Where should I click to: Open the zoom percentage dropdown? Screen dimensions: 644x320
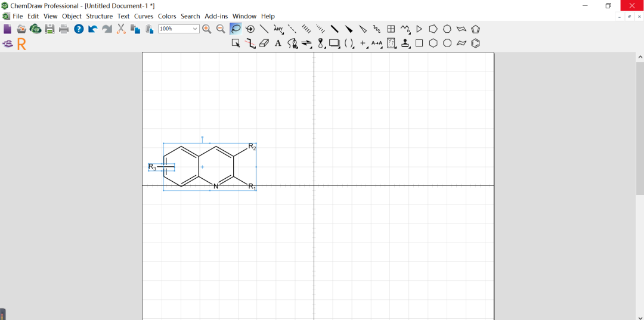click(195, 29)
